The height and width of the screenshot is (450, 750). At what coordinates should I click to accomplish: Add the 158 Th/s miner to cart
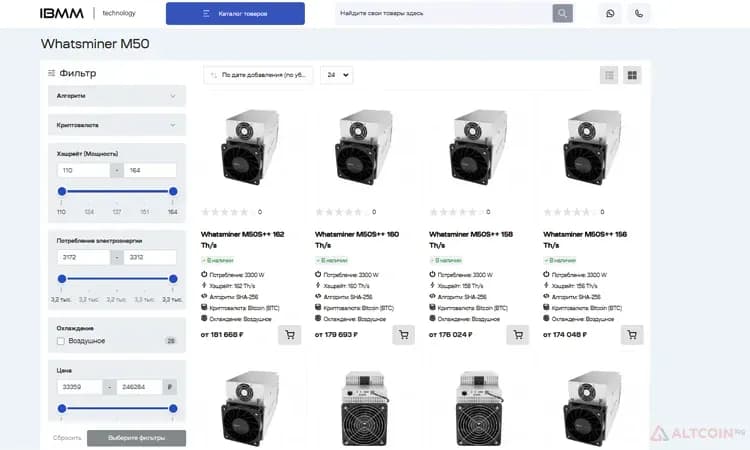pos(518,335)
